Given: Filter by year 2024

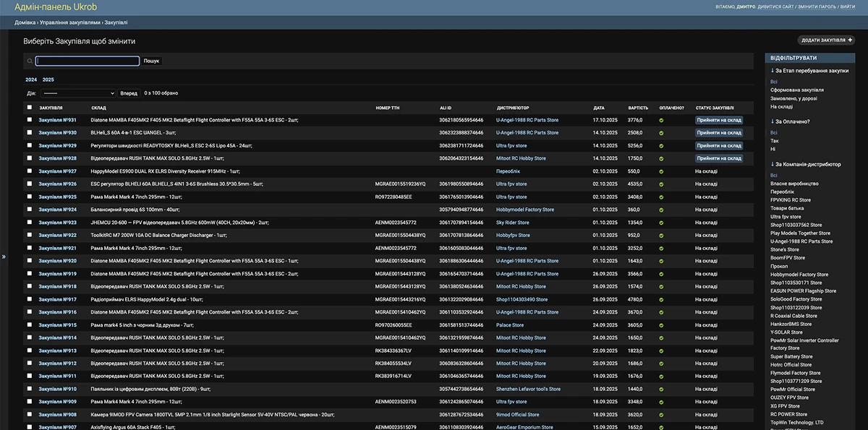Looking at the screenshot, I should click(x=31, y=79).
